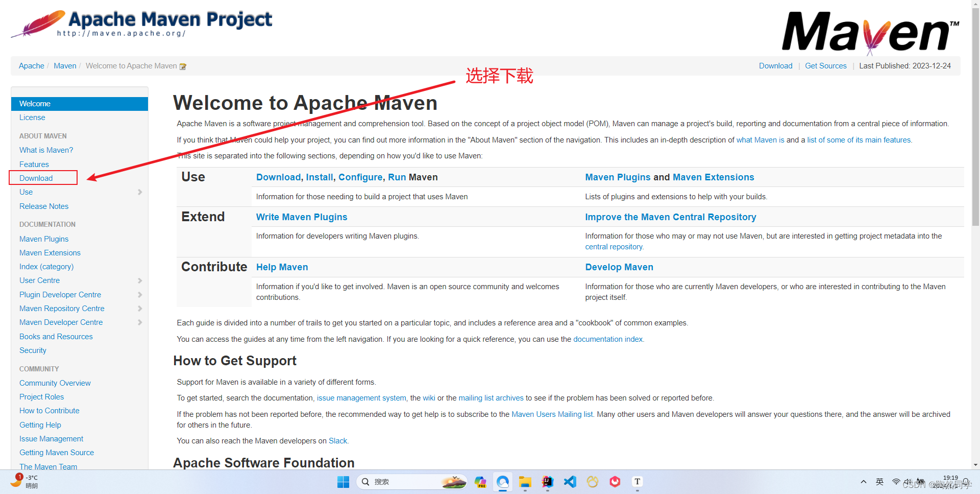The width and height of the screenshot is (980, 494).
Task: Select License in the left navigation
Action: click(x=32, y=117)
